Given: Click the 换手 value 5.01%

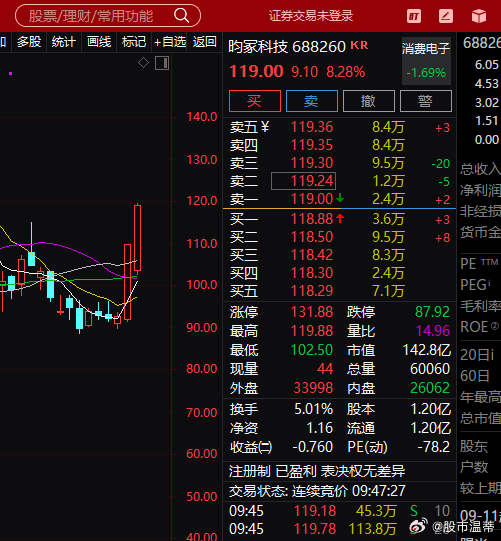Looking at the screenshot, I should coord(314,409).
